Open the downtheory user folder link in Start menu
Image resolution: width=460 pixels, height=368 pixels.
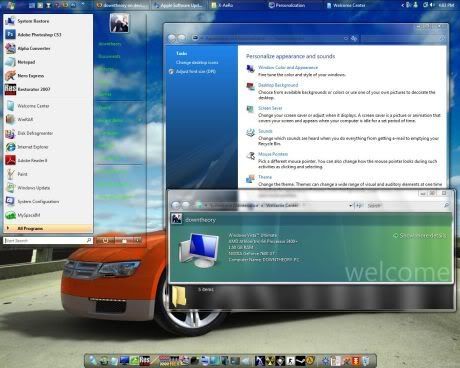(110, 44)
